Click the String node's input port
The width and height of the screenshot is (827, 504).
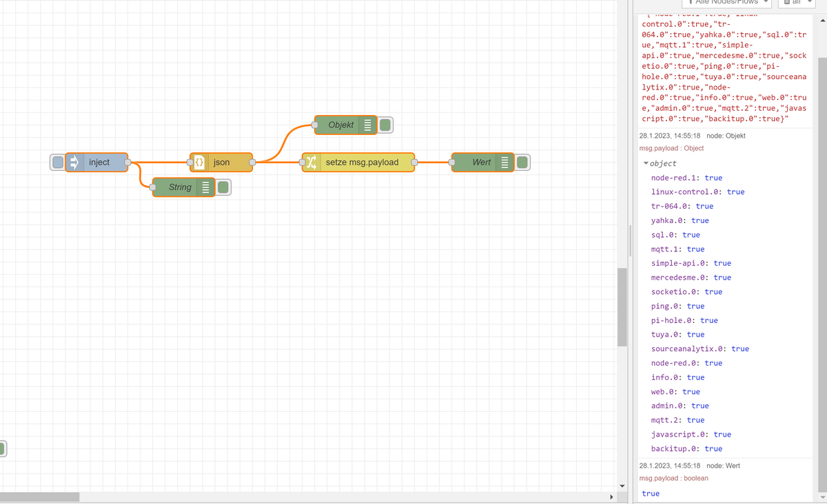tap(153, 187)
